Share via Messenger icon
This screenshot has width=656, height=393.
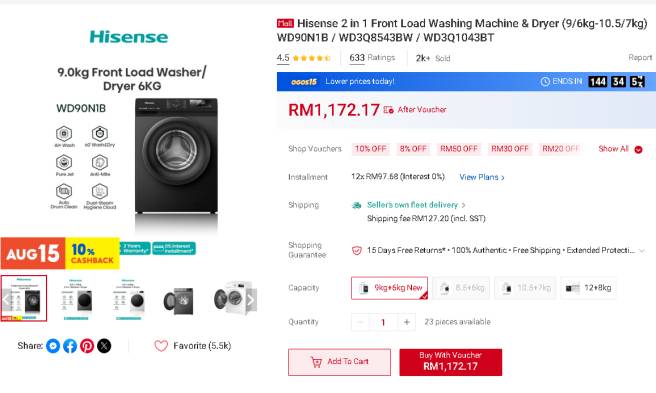click(x=53, y=346)
